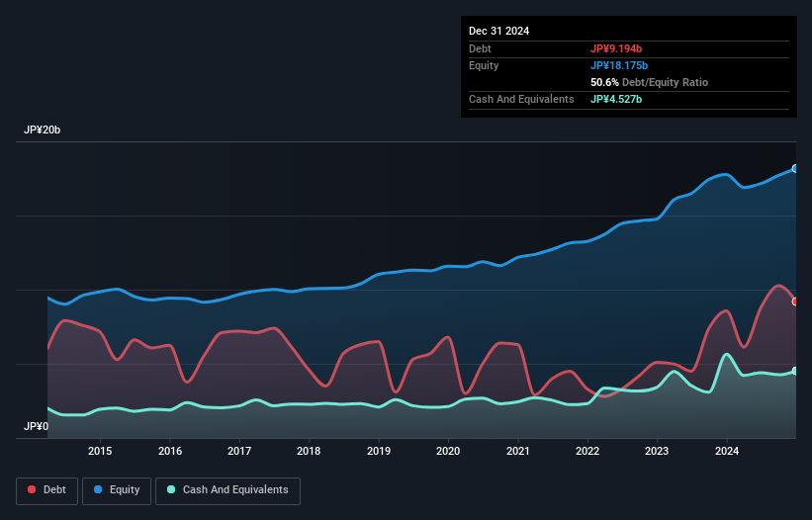Viewport: 812px width, 520px height.
Task: Click the 2023 x-axis label
Action: click(x=657, y=451)
